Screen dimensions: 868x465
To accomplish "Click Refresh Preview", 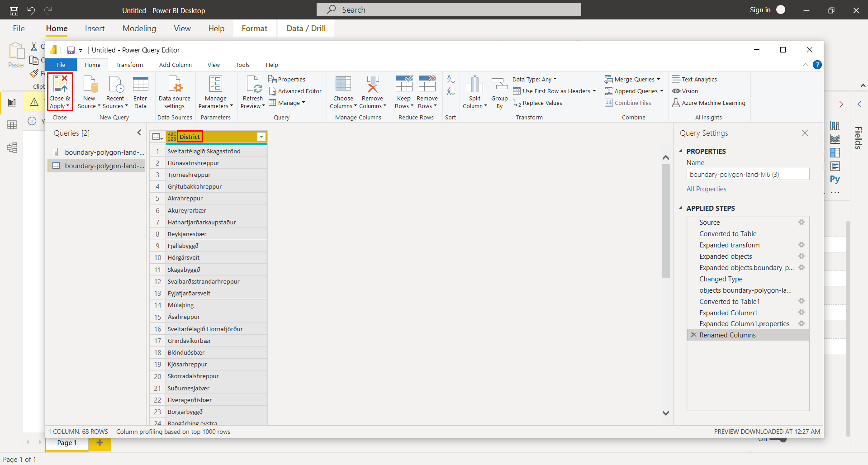I will [x=252, y=91].
